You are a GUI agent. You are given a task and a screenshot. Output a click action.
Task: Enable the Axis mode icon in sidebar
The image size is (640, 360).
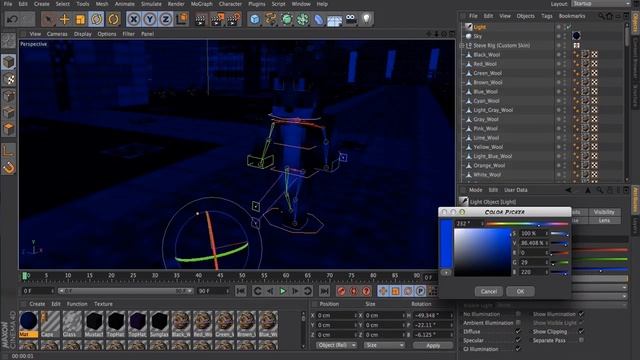[x=9, y=150]
